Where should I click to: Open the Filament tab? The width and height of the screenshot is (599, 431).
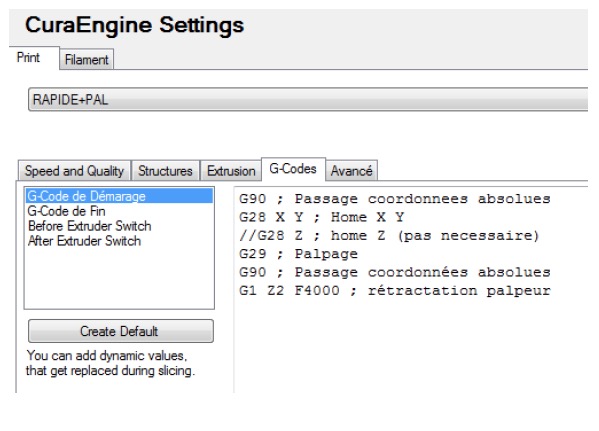point(87,60)
